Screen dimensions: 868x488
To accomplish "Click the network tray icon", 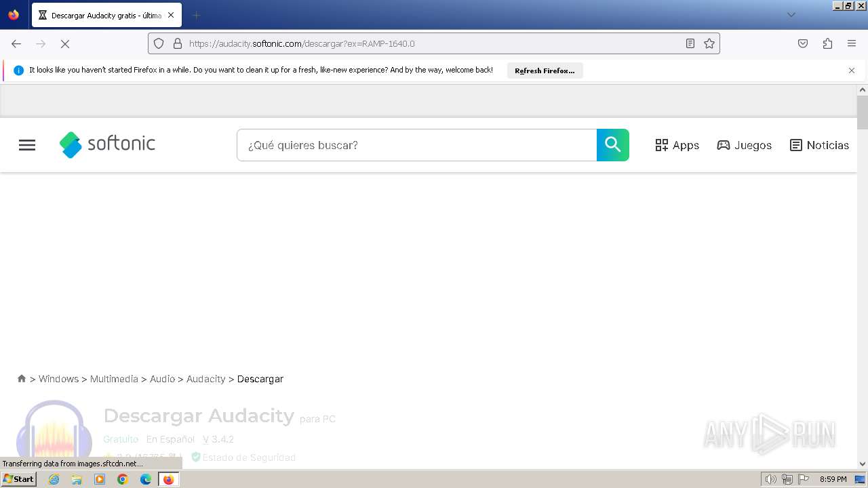I will (787, 479).
